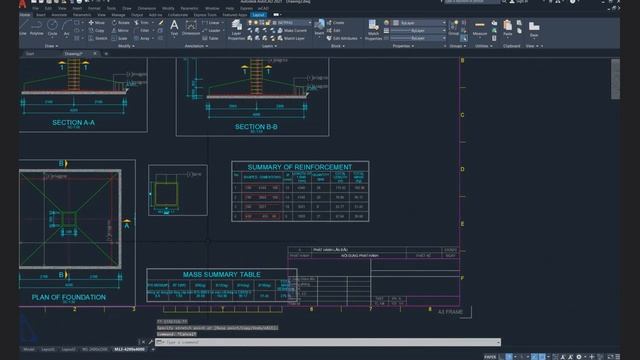640x360 pixels.
Task: Open the lineweight ByLayer dropdown
Action: [418, 31]
